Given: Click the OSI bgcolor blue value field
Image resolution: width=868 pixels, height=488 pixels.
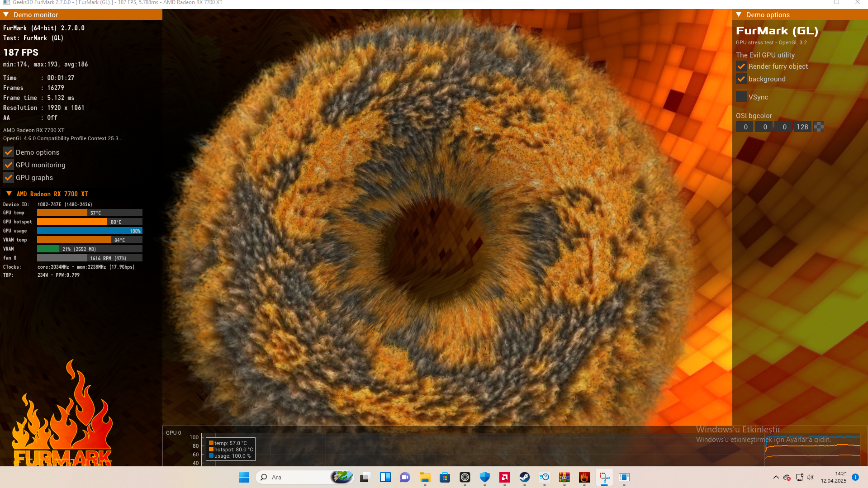Looking at the screenshot, I should click(784, 127).
